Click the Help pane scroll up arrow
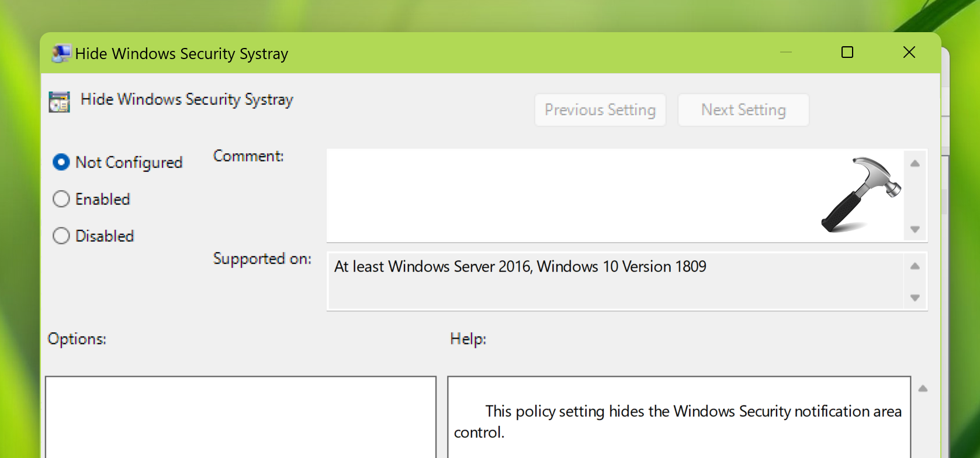Viewport: 980px width, 458px height. (923, 388)
